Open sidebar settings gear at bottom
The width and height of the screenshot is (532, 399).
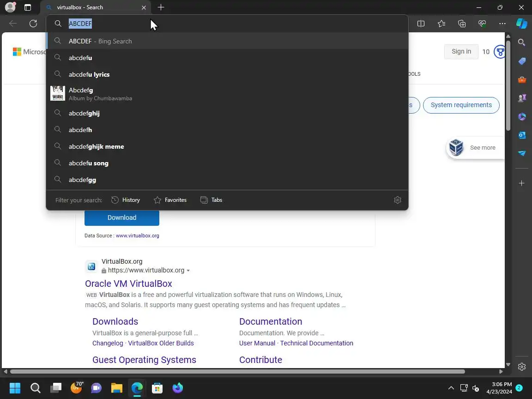(x=522, y=367)
